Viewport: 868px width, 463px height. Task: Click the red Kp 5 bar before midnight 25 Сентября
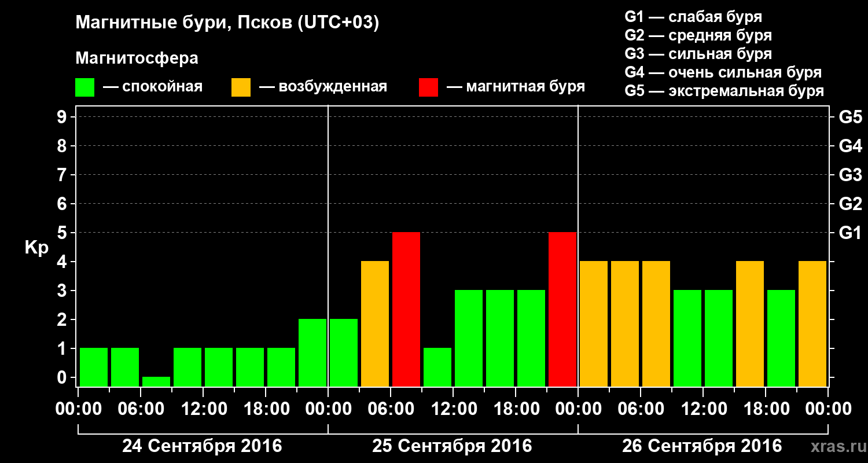click(x=562, y=310)
